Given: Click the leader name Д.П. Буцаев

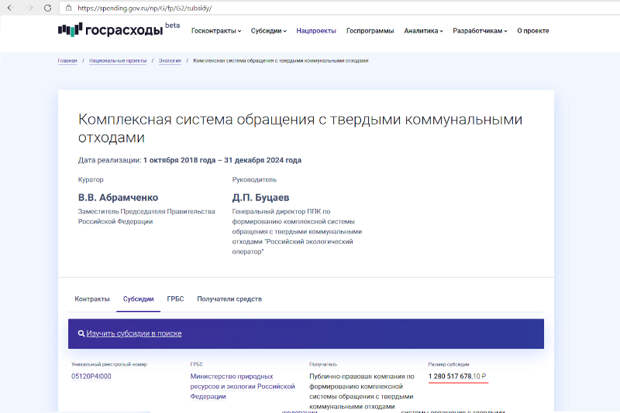Looking at the screenshot, I should click(x=261, y=197).
